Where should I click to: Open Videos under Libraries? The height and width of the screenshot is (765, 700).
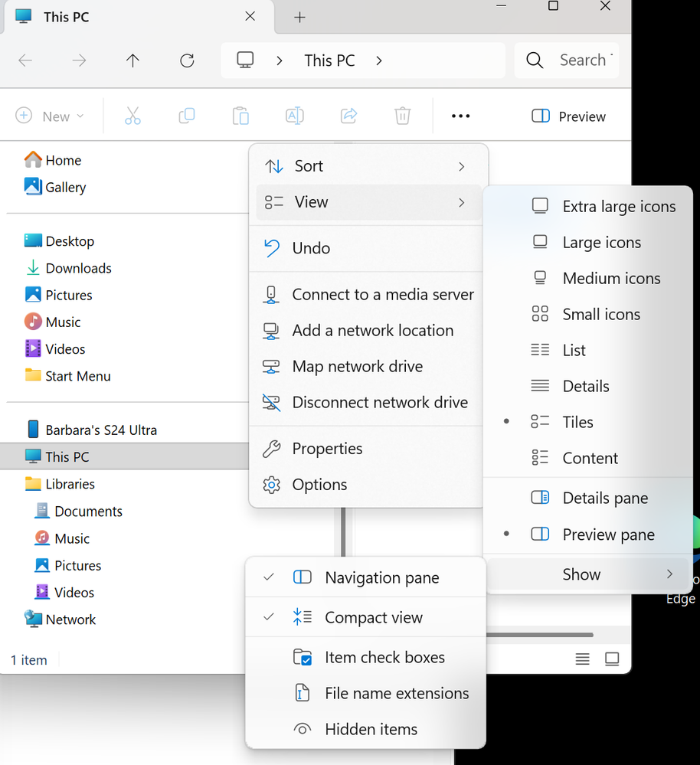pos(64,592)
